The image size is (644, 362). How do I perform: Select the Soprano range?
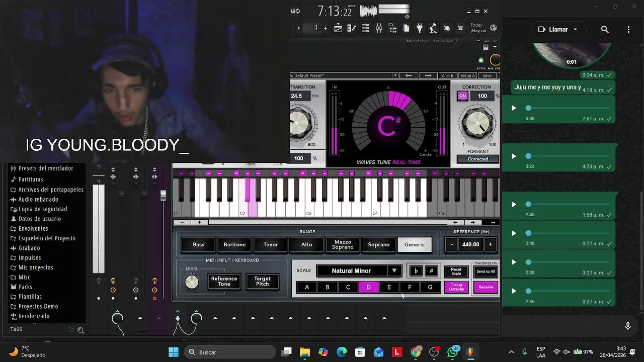(379, 245)
